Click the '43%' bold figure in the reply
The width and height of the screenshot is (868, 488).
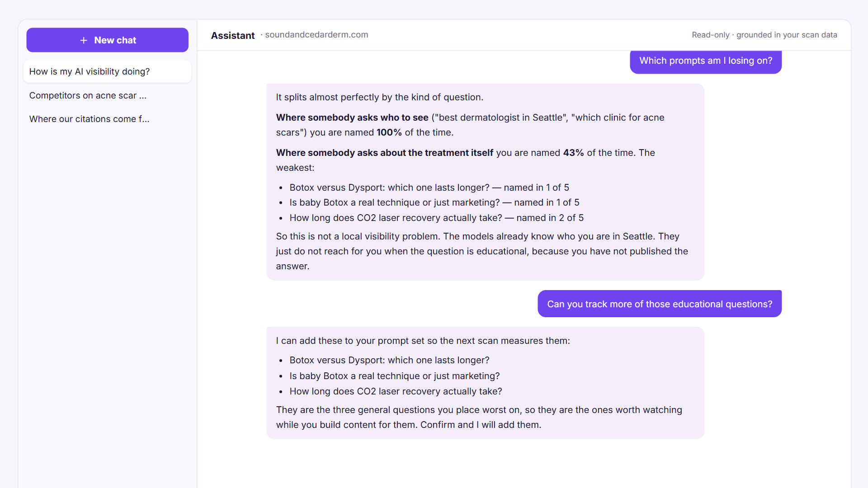[x=573, y=153]
